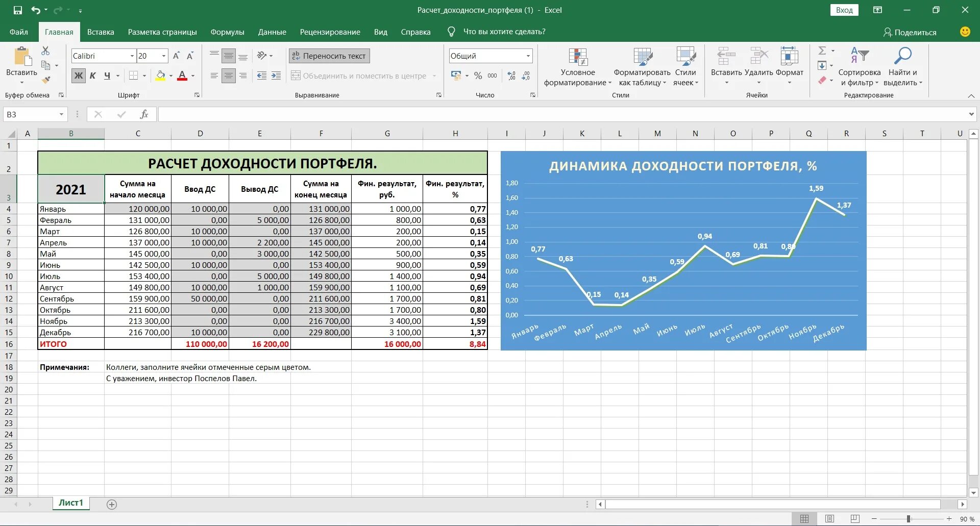Open Sort and Filter

click(x=860, y=67)
